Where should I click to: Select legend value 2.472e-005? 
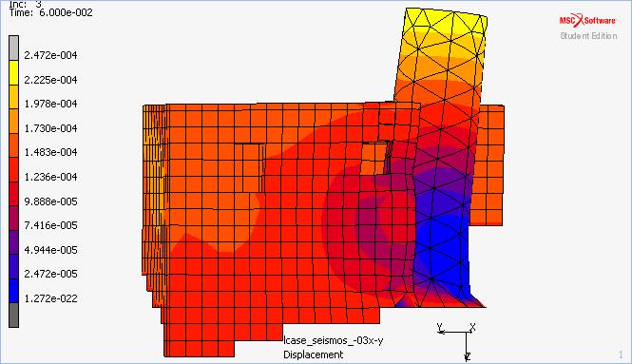[50, 274]
